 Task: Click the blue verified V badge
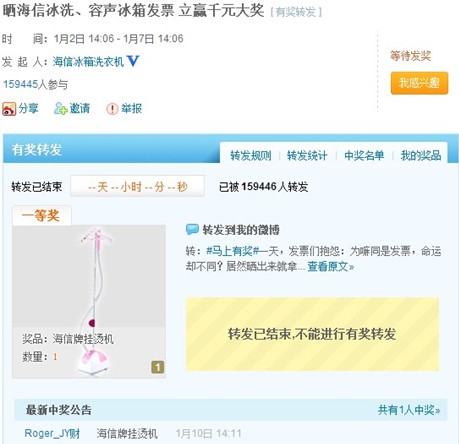pos(133,61)
